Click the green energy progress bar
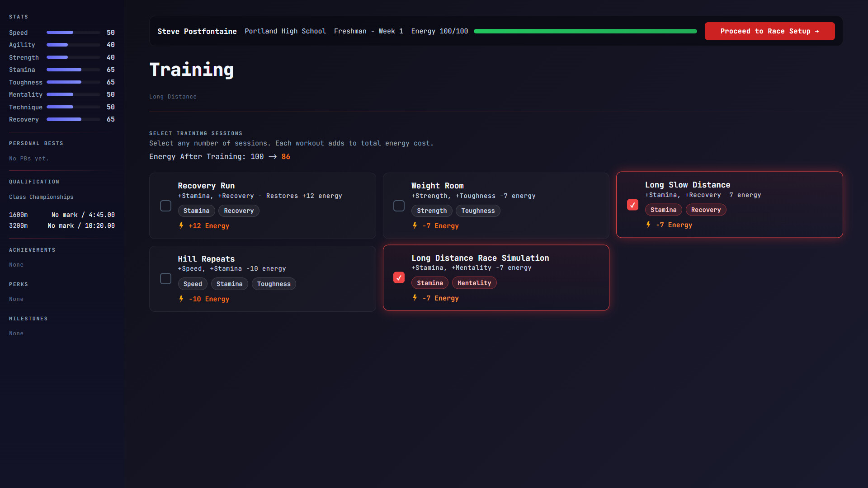 pos(585,31)
